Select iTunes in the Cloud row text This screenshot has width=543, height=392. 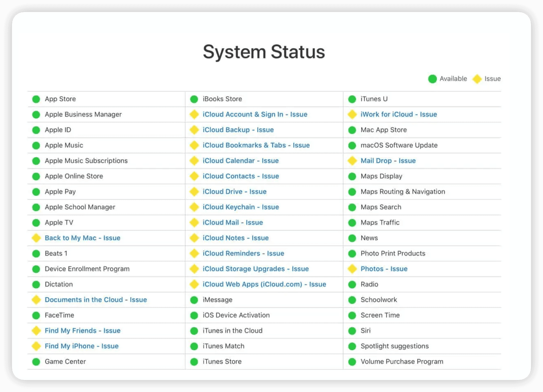point(232,331)
